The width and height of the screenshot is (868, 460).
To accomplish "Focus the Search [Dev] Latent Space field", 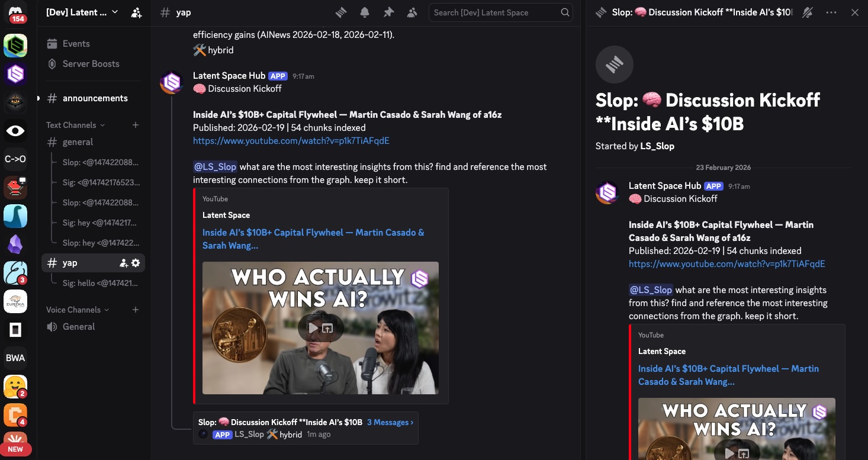I will click(x=495, y=12).
